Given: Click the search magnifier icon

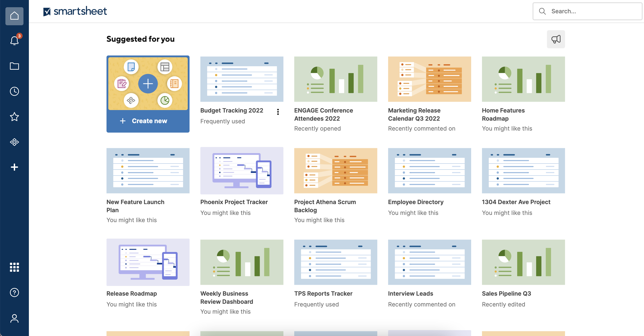Looking at the screenshot, I should coord(542,11).
